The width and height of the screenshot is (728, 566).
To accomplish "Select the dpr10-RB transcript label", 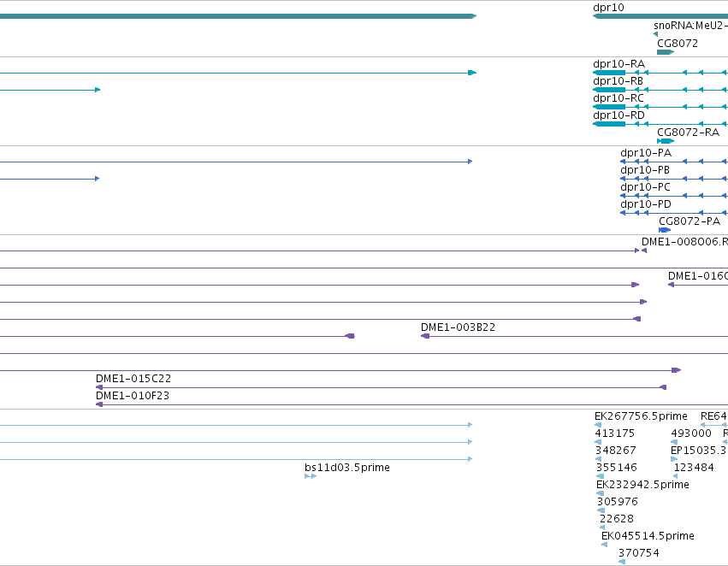I will 618,80.
